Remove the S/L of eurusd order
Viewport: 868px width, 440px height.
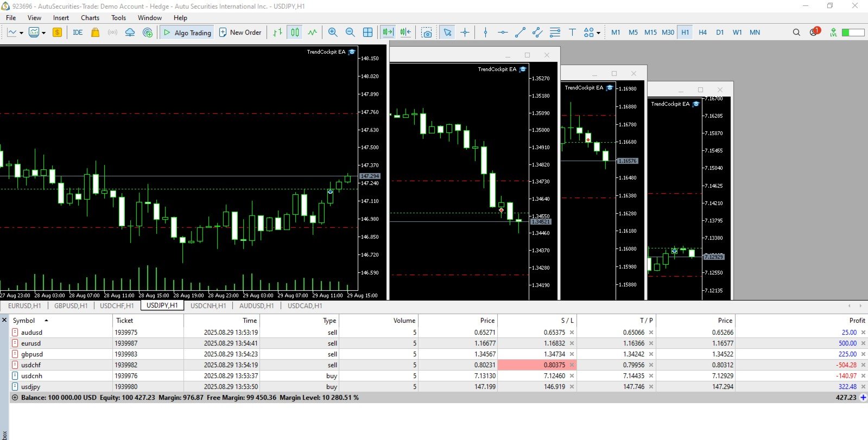point(572,343)
